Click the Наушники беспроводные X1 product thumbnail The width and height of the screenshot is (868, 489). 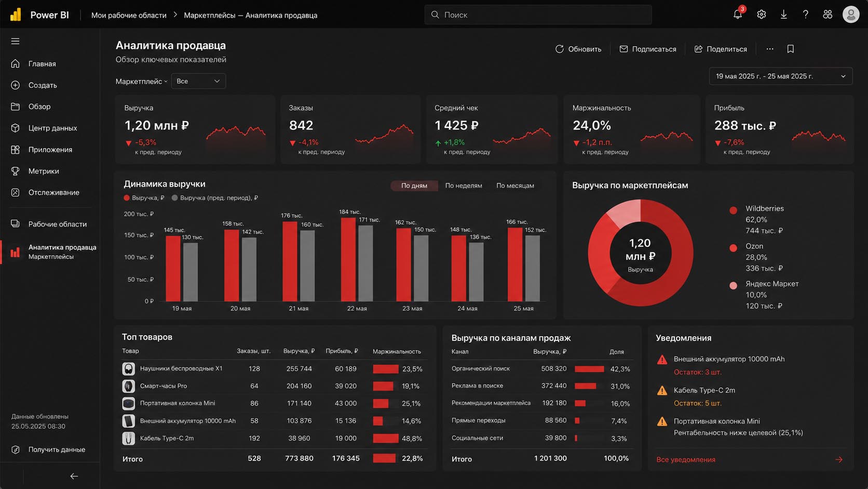(128, 368)
